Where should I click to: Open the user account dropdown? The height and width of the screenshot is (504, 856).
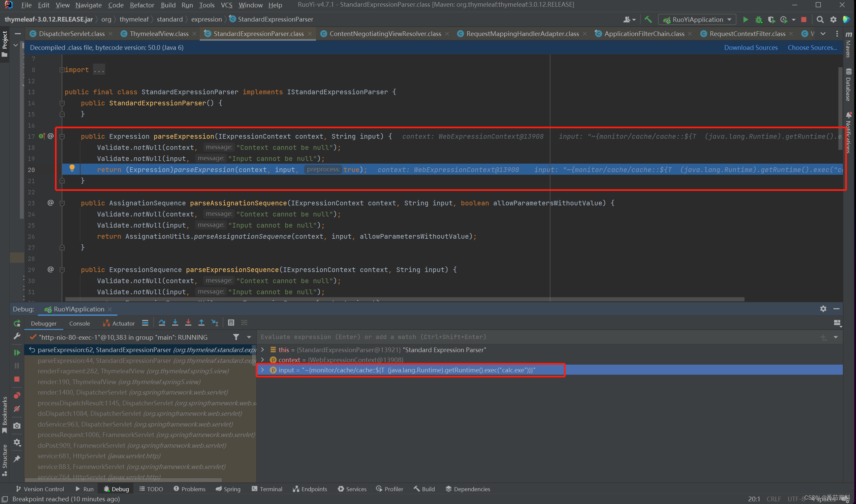click(x=629, y=20)
